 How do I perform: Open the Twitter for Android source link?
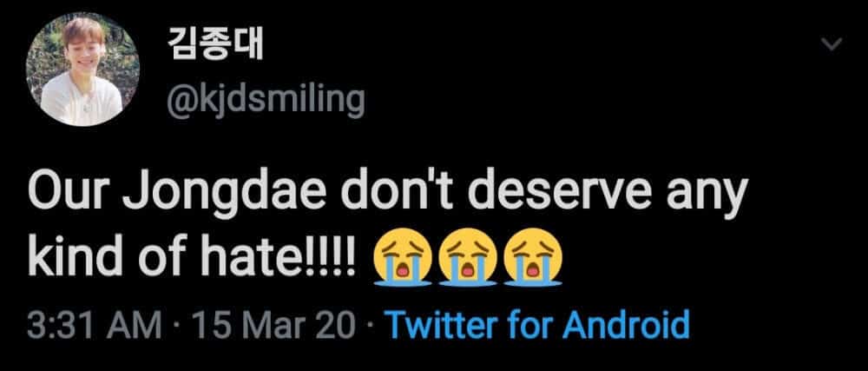(x=536, y=327)
